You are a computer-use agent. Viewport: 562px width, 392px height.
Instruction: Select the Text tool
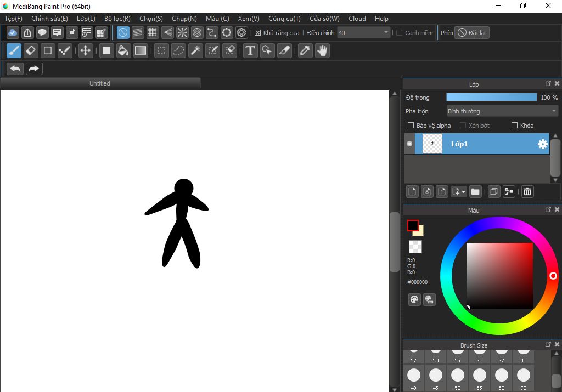point(250,51)
